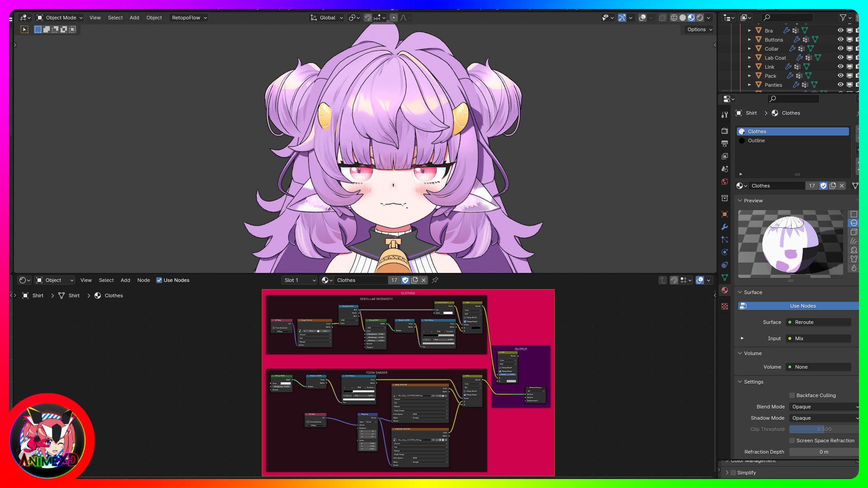Open the viewport View menu

click(95, 18)
